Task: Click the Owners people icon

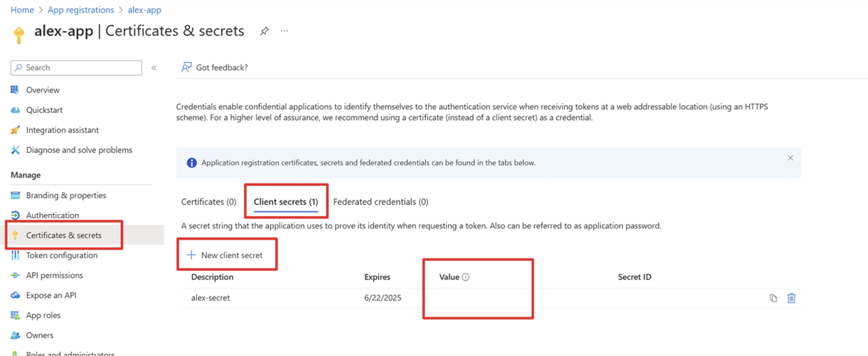Action: (15, 335)
